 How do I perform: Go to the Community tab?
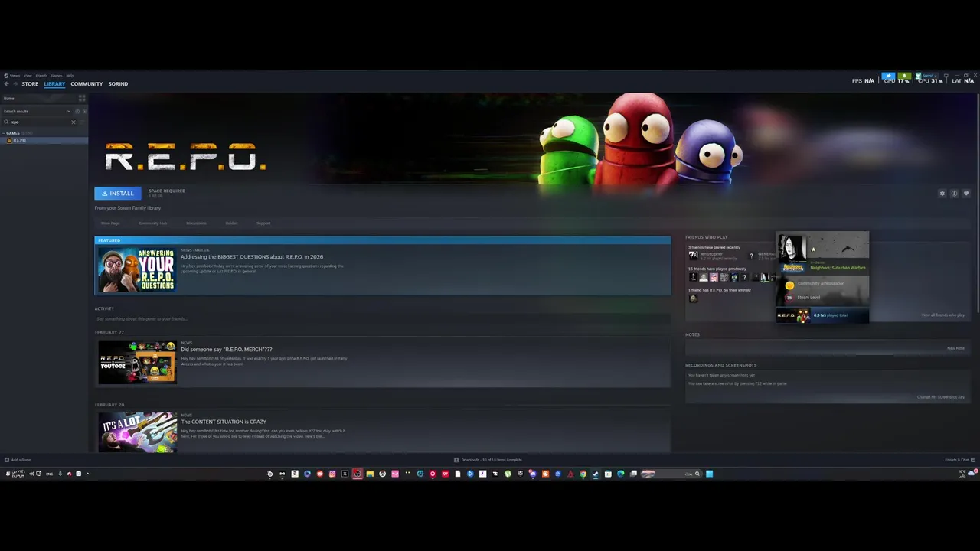[x=87, y=84]
